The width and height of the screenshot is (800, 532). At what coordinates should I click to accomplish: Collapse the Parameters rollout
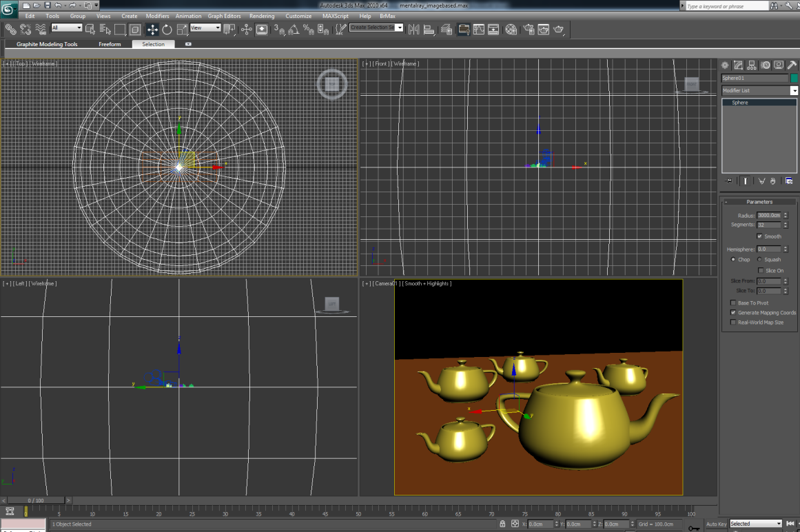tap(760, 202)
